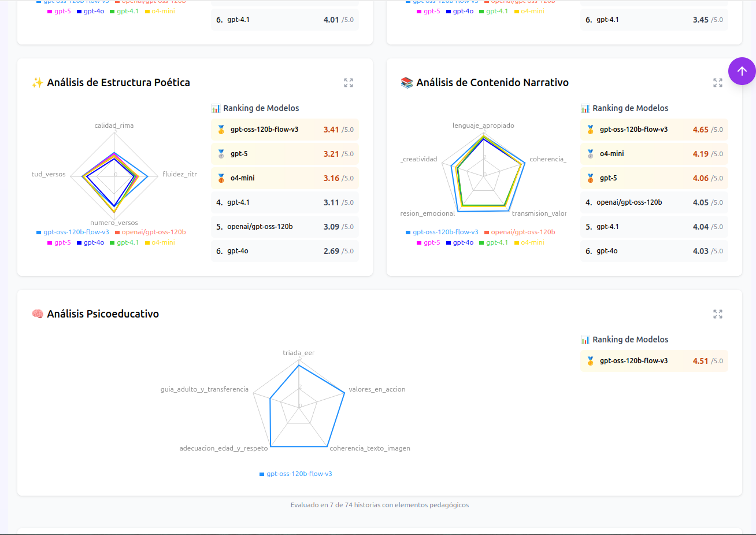
Task: Click the calidad_rima axis label on the poetic radar chart
Action: 114,126
